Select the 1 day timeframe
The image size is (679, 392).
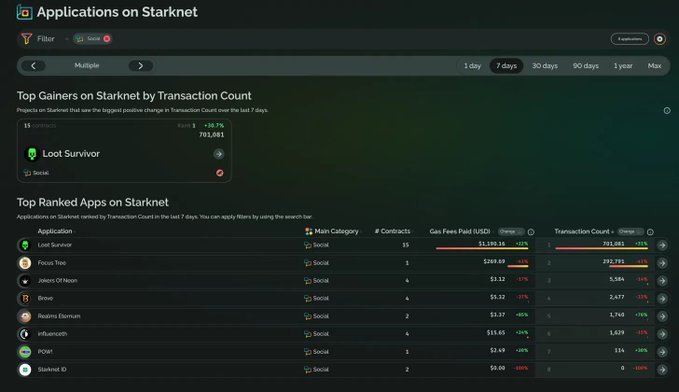[472, 66]
